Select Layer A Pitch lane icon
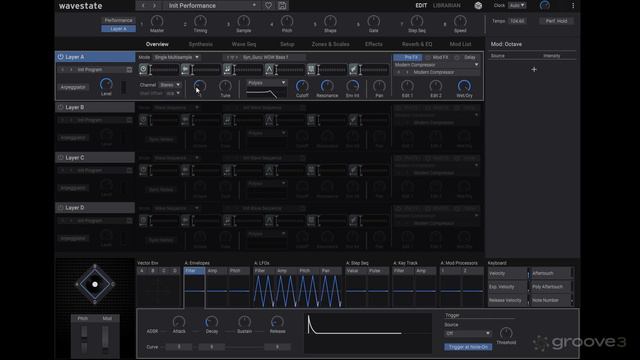640x360 pixels. point(227,69)
